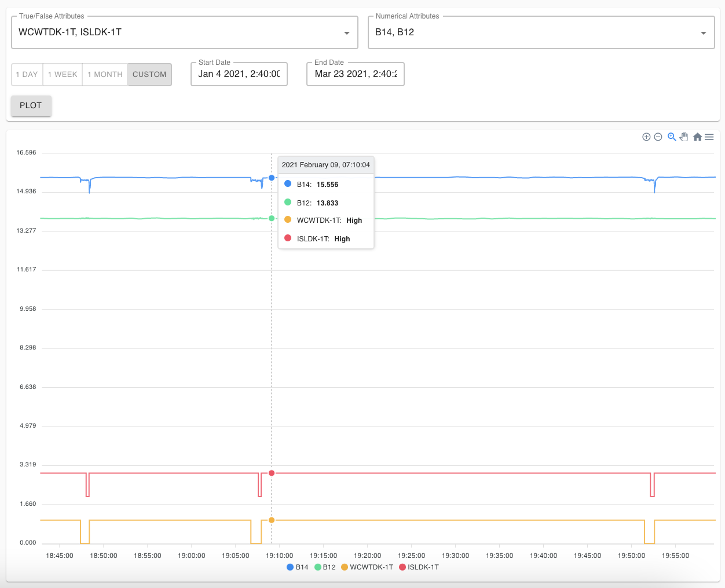Viewport: 725px width, 588px height.
Task: Activate the hand panning tool
Action: 684,137
